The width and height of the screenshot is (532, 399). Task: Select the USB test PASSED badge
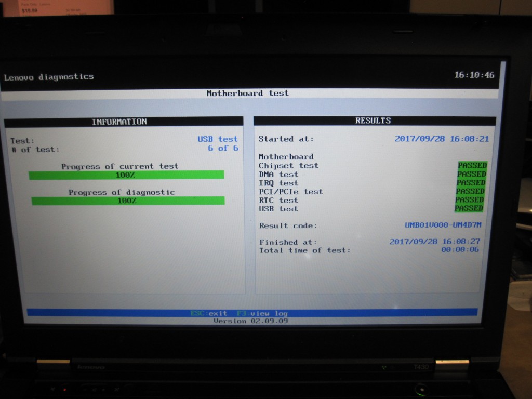click(469, 208)
